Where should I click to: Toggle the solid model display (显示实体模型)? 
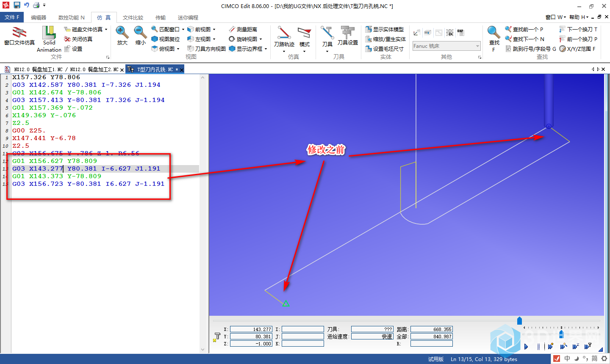[385, 29]
